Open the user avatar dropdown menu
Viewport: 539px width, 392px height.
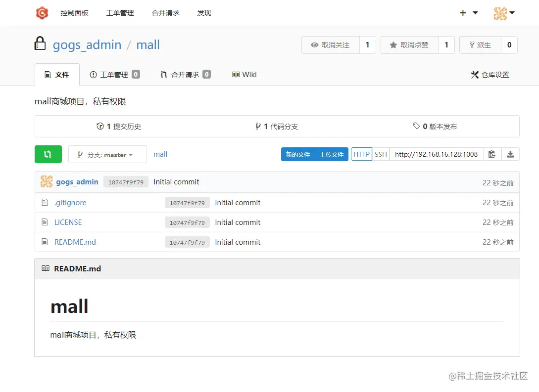(504, 13)
